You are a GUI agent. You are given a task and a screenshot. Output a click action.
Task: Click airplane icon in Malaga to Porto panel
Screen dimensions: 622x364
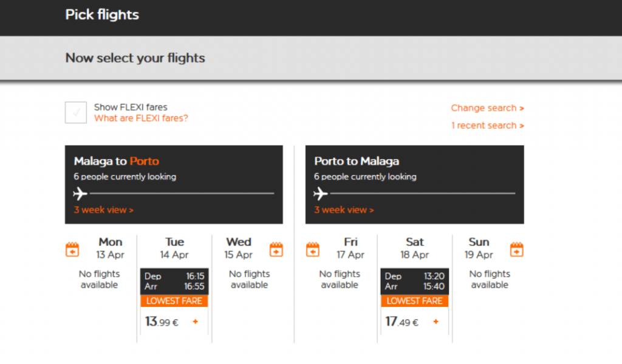80,194
